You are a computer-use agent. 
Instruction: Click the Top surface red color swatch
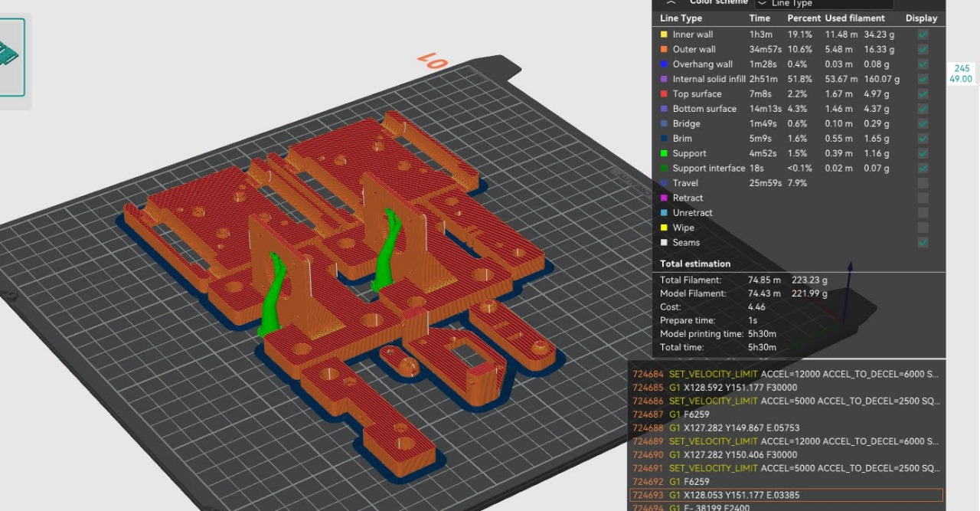pyautogui.click(x=664, y=94)
